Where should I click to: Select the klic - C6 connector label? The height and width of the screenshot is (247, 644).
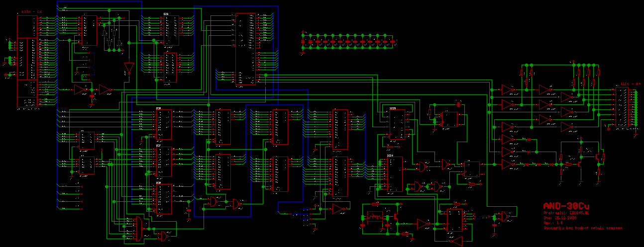[32, 11]
